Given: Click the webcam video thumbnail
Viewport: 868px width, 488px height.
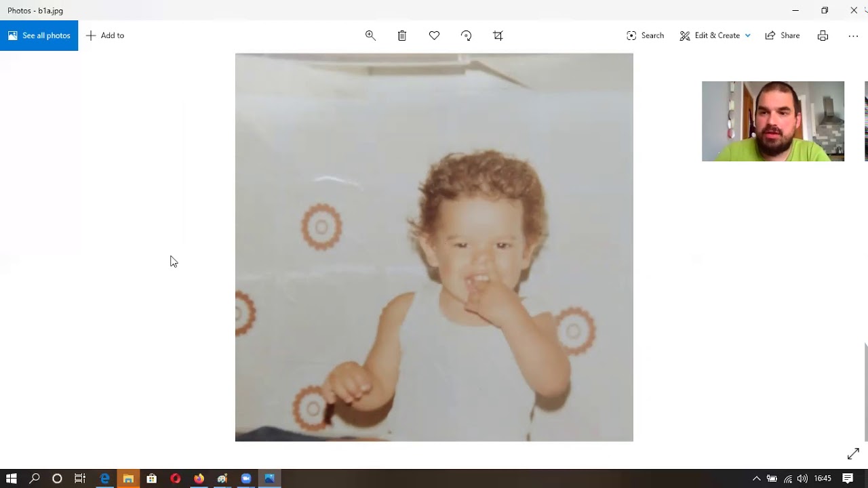Looking at the screenshot, I should [x=773, y=121].
